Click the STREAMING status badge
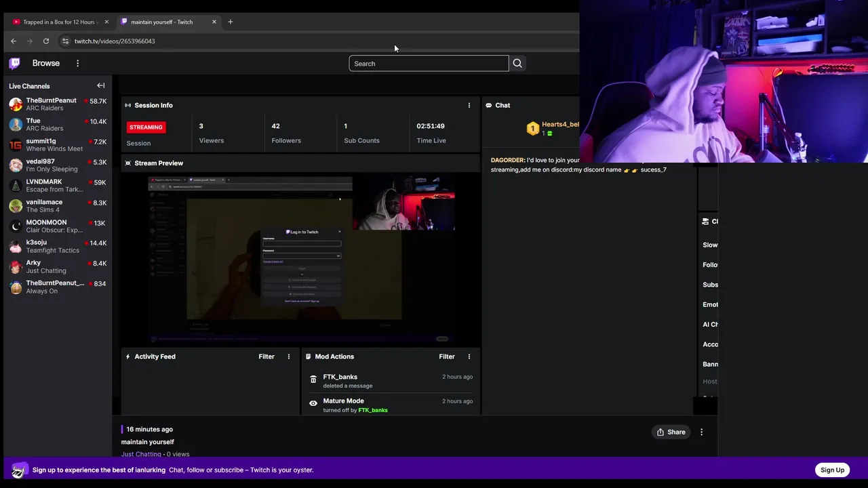This screenshot has height=488, width=868. [146, 127]
